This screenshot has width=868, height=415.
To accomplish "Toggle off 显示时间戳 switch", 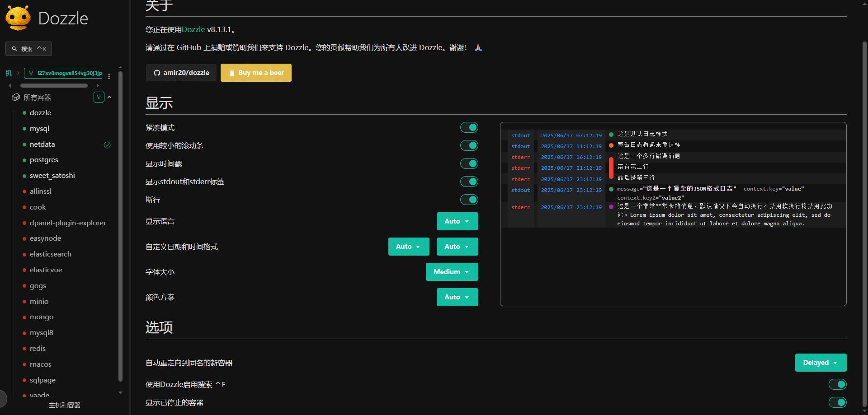I will pos(469,163).
